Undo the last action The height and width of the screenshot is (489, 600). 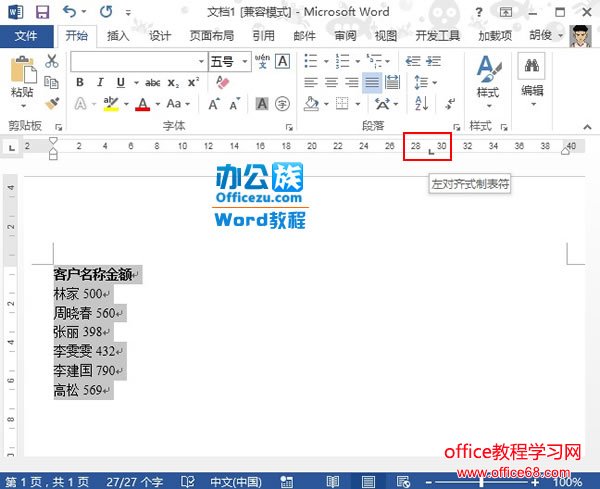pos(69,12)
